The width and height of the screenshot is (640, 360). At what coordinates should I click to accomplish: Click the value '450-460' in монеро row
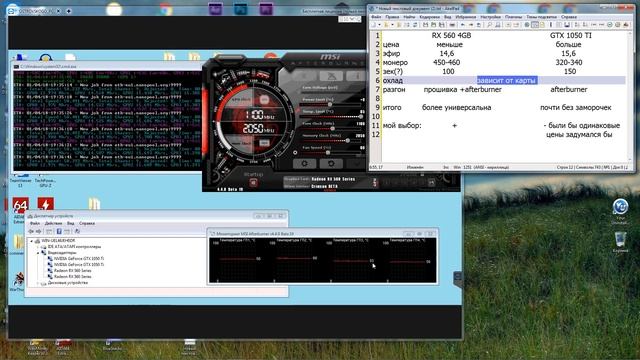click(x=447, y=62)
